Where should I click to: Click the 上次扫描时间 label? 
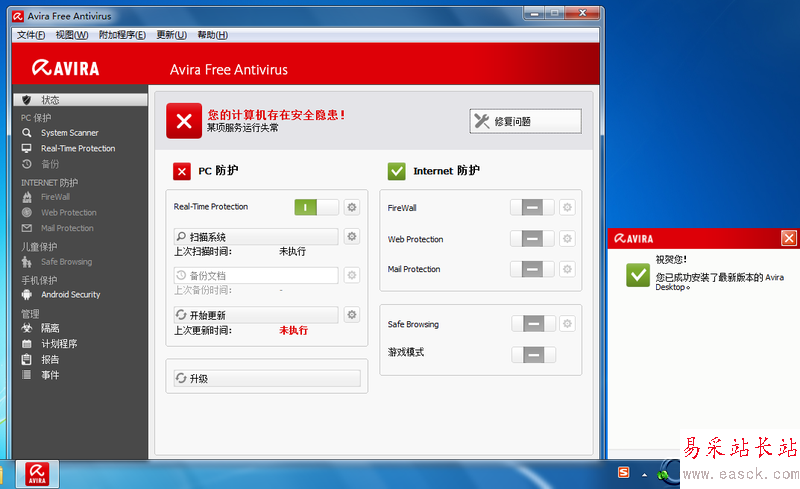pos(203,252)
